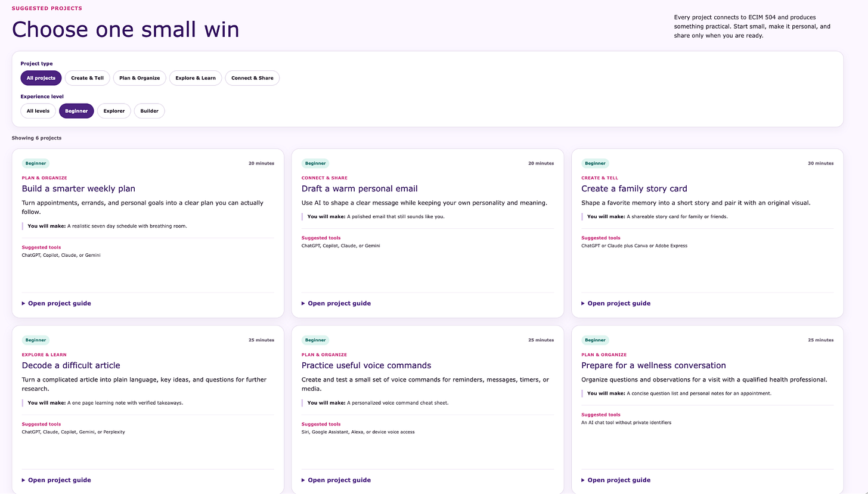Viewport: 868px width, 494px height.
Task: Expand project guide for Prepare for a wellness conversation
Action: 616,480
